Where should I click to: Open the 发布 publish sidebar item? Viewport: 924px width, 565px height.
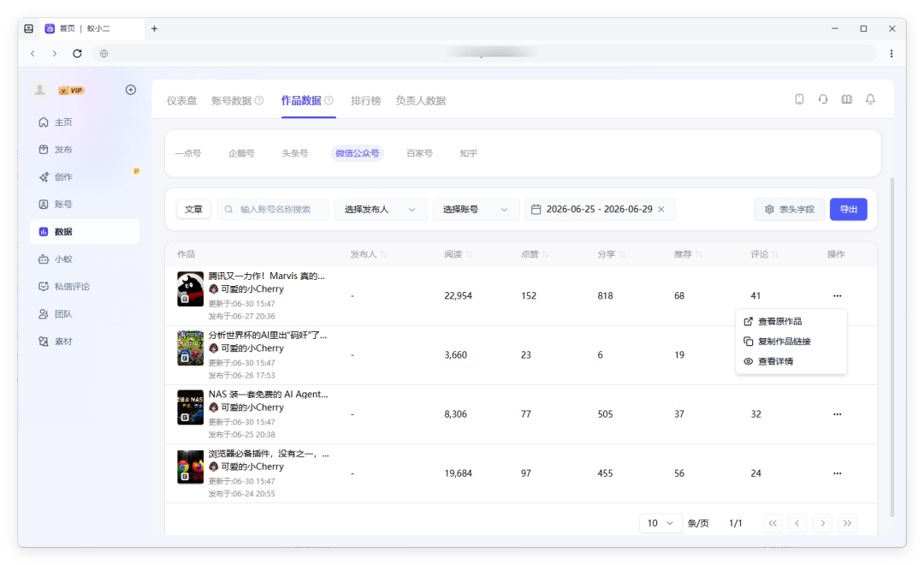tap(84, 149)
